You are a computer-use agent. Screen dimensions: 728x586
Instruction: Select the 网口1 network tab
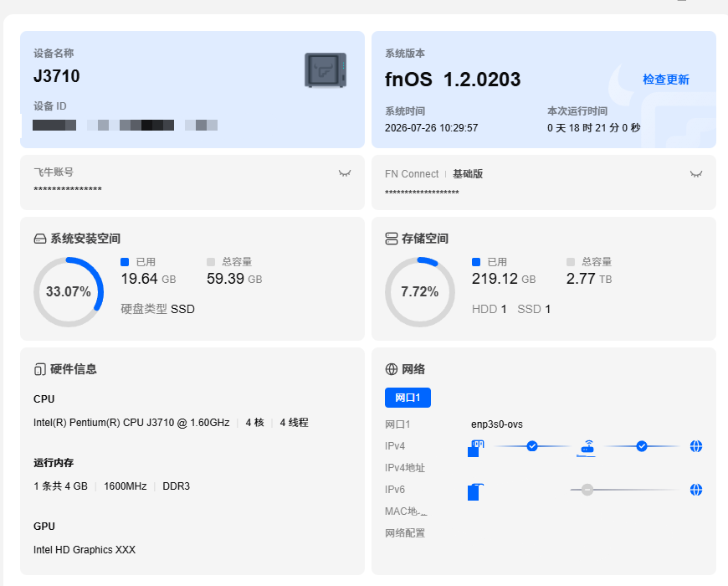tap(408, 398)
